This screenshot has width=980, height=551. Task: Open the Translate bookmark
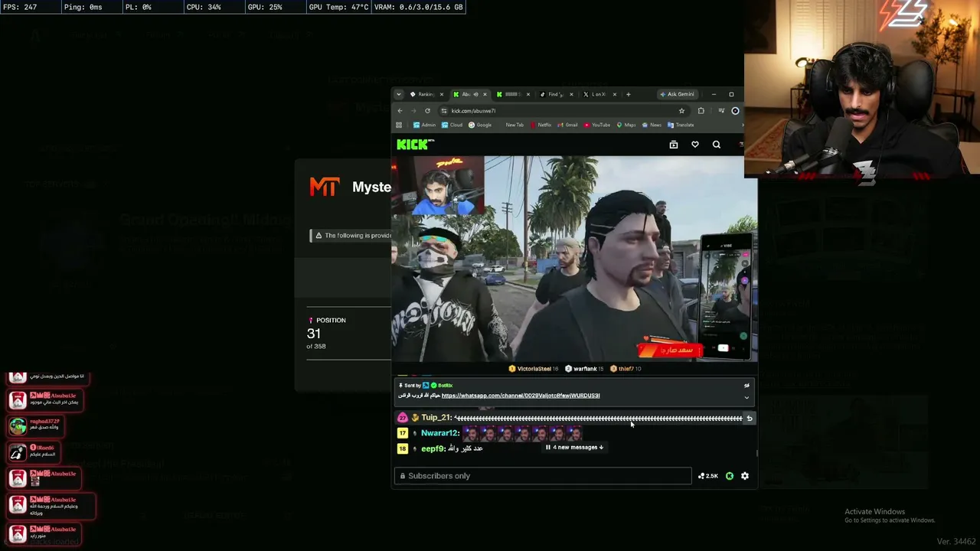[681, 125]
